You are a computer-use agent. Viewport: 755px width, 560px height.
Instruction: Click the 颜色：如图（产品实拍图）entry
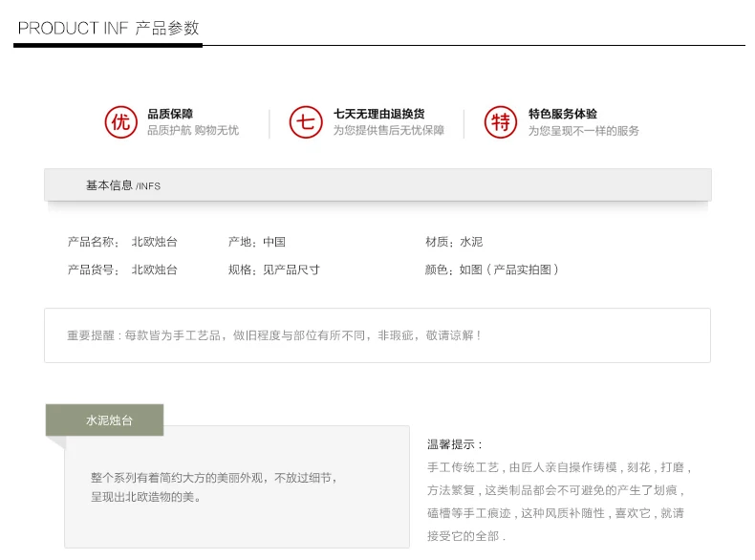[492, 269]
